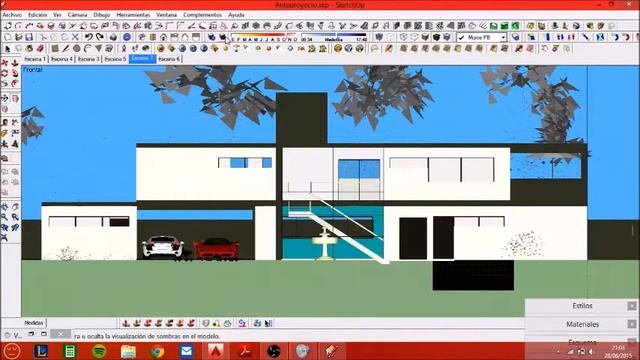Click the Save icon in toolbar

29,37
